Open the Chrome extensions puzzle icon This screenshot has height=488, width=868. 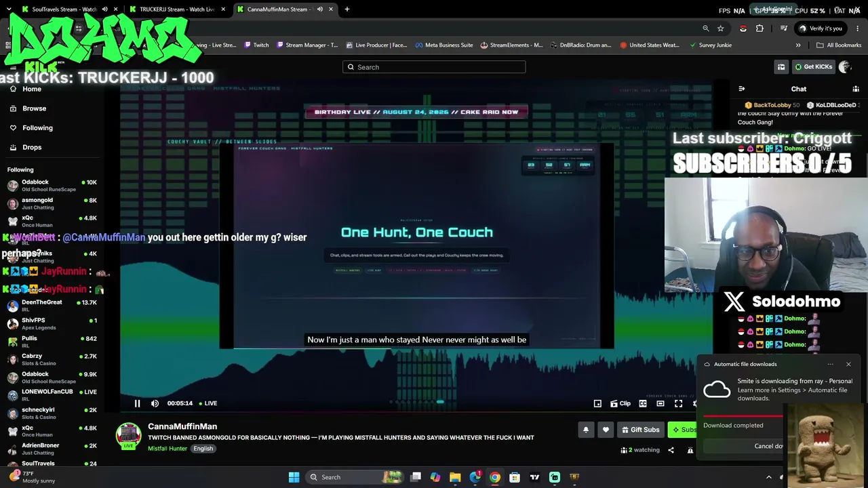click(x=759, y=28)
